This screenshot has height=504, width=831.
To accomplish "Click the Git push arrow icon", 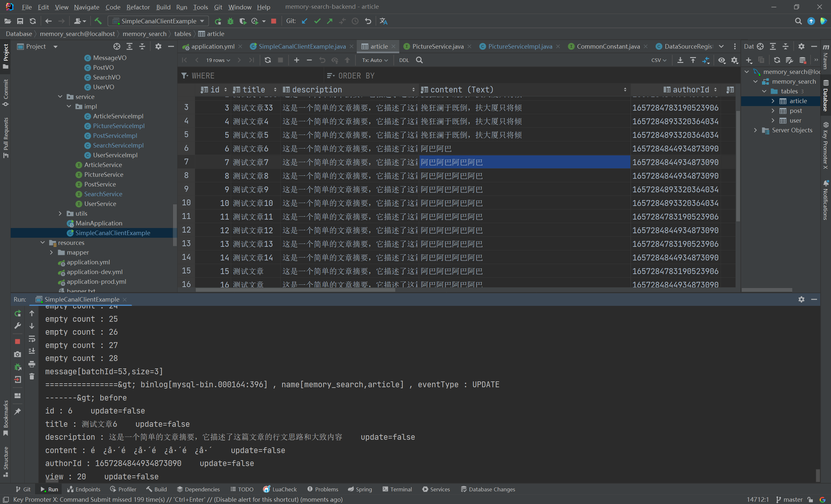I will (330, 21).
